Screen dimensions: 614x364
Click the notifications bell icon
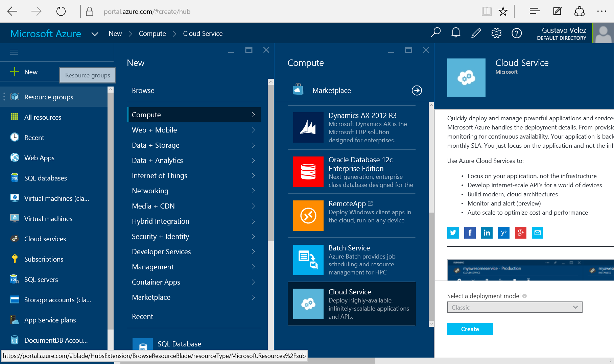455,33
